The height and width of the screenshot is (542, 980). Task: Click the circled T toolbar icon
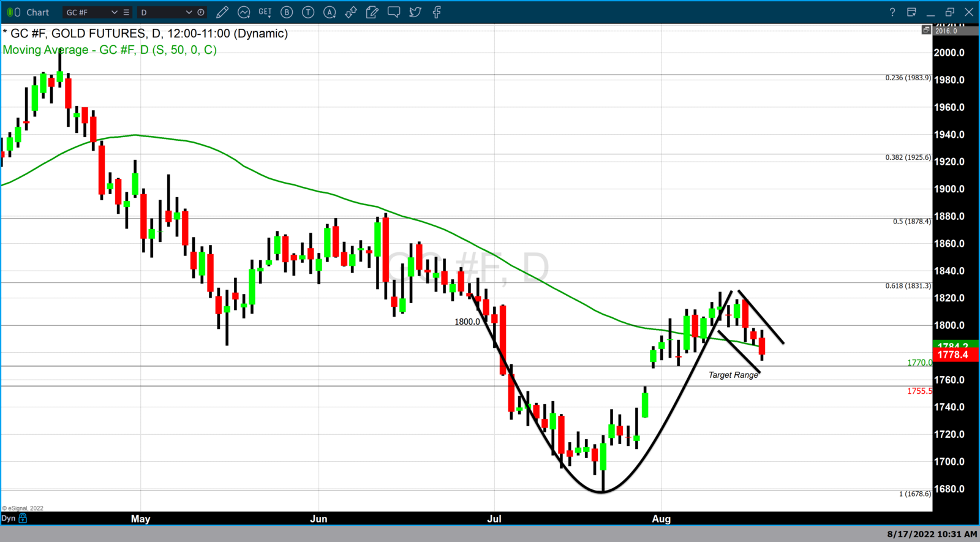pos(308,12)
